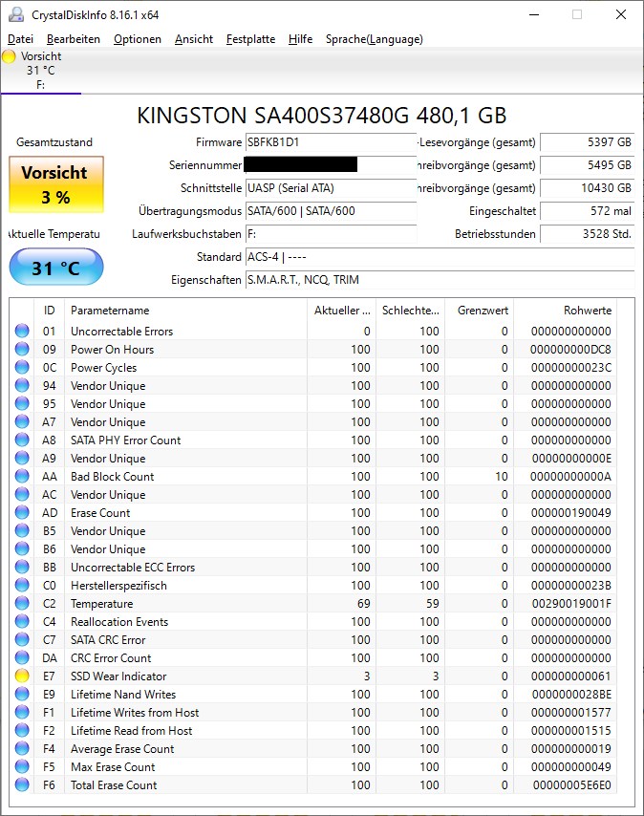Click the blue status icon for Bad Block Count
This screenshot has height=816, width=644.
tap(22, 477)
